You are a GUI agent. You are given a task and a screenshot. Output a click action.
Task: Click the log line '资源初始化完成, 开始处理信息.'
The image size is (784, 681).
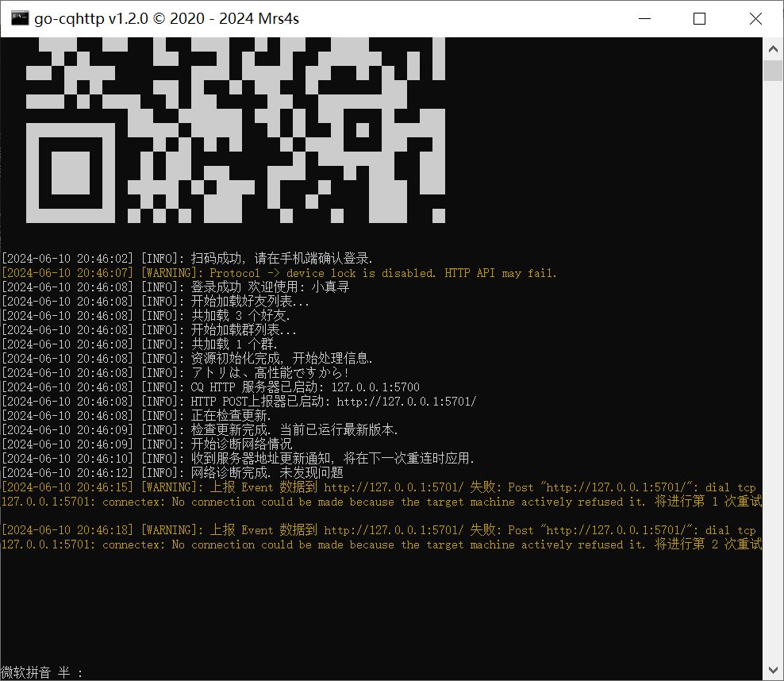click(x=282, y=359)
